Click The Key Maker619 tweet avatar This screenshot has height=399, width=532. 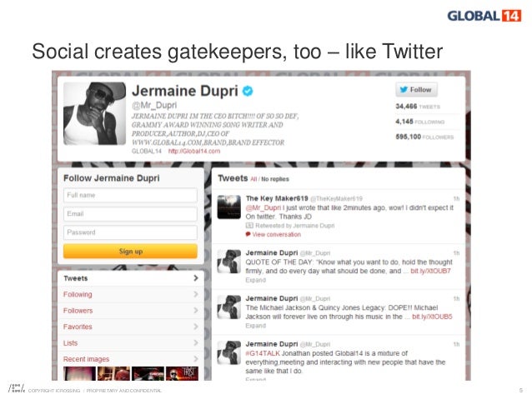pyautogui.click(x=229, y=207)
